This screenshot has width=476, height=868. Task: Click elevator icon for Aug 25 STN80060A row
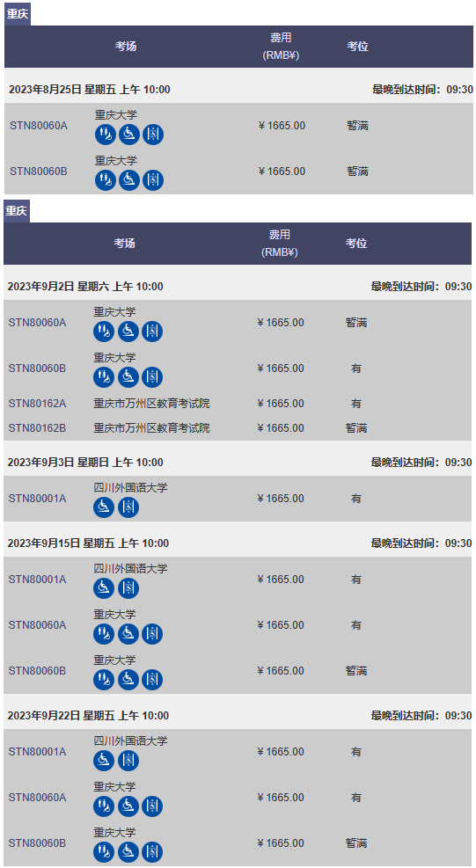tap(153, 135)
